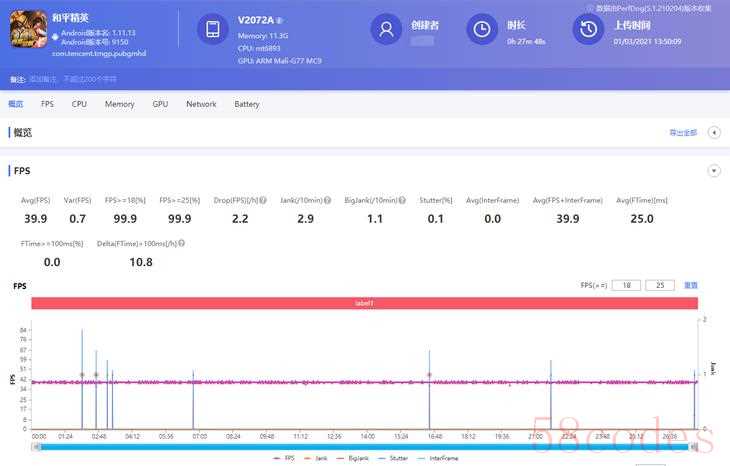Collapse the FPS section with arrow
This screenshot has height=466, width=730.
point(714,171)
